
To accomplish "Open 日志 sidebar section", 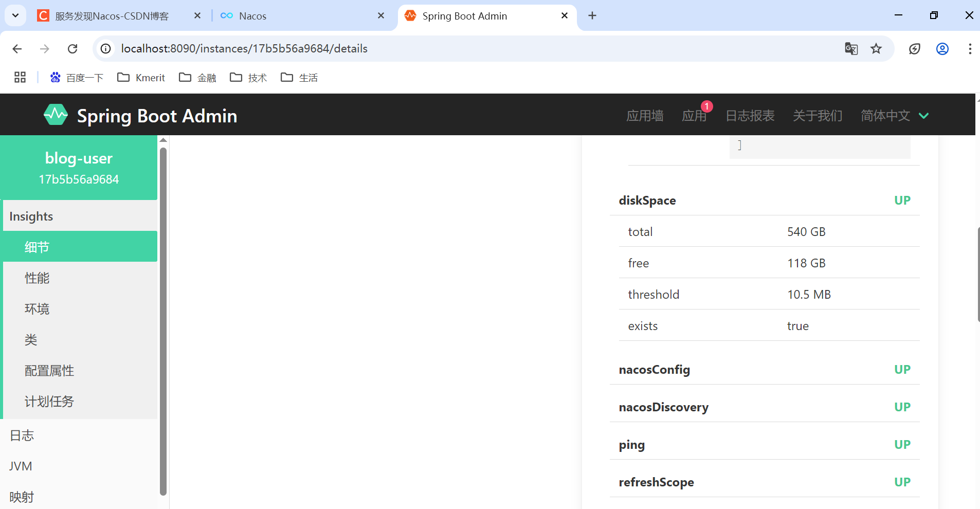I will pos(79,435).
